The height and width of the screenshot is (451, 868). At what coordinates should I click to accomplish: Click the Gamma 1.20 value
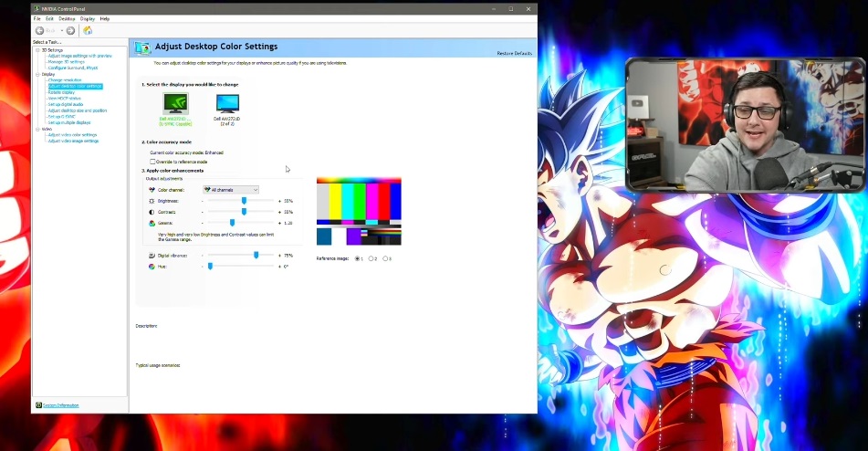[x=288, y=223]
